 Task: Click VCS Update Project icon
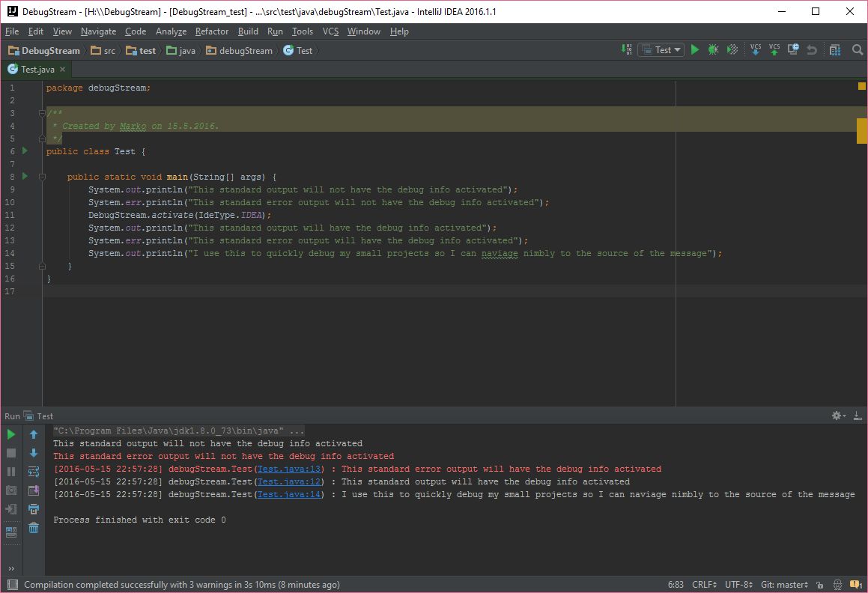[756, 50]
